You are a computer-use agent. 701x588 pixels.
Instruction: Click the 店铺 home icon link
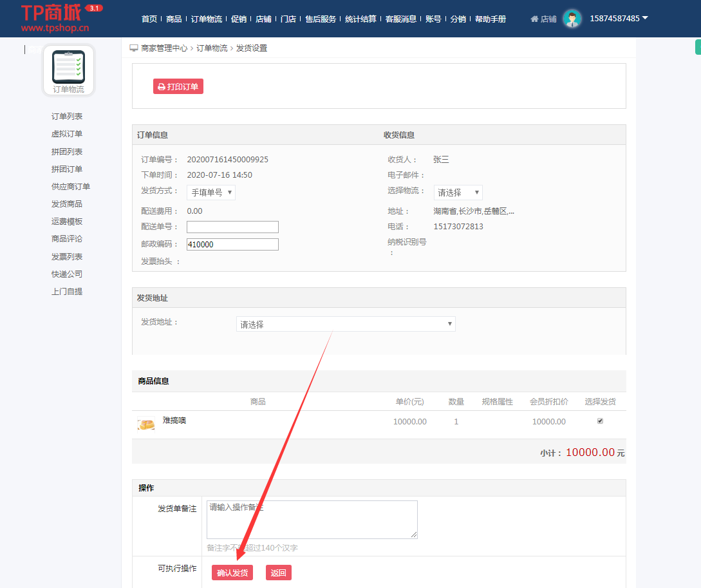click(543, 19)
